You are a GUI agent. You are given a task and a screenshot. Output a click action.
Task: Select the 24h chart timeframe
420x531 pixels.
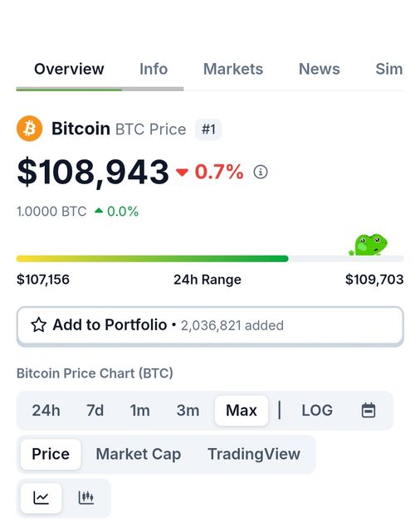coord(46,411)
